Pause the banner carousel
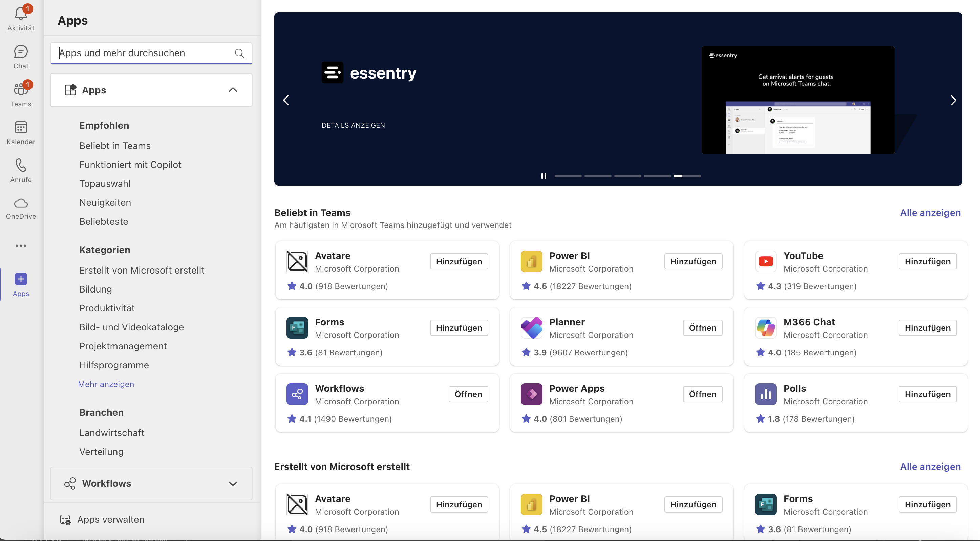This screenshot has height=541, width=980. click(544, 176)
